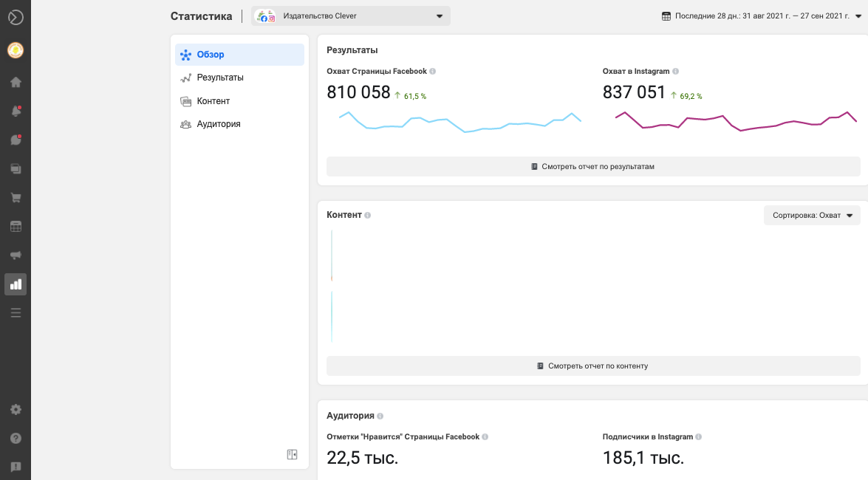The width and height of the screenshot is (868, 480).
Task: Go to the Аудитория section
Action: click(218, 124)
